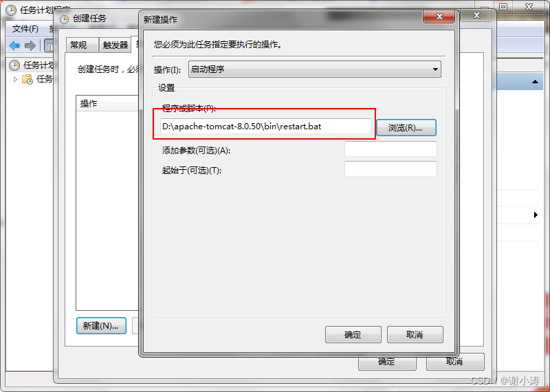Click the 浏览(R)... browse button
Viewport: 550px width, 392px height.
pyautogui.click(x=406, y=128)
